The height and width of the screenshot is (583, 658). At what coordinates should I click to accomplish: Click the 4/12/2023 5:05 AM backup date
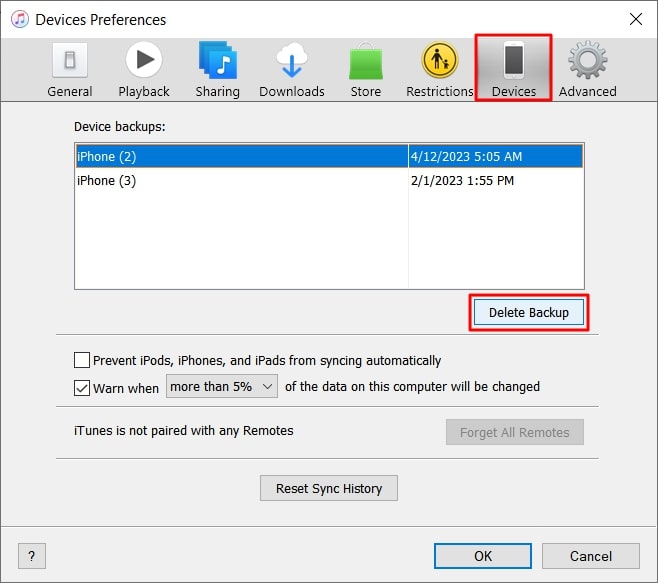pos(466,157)
